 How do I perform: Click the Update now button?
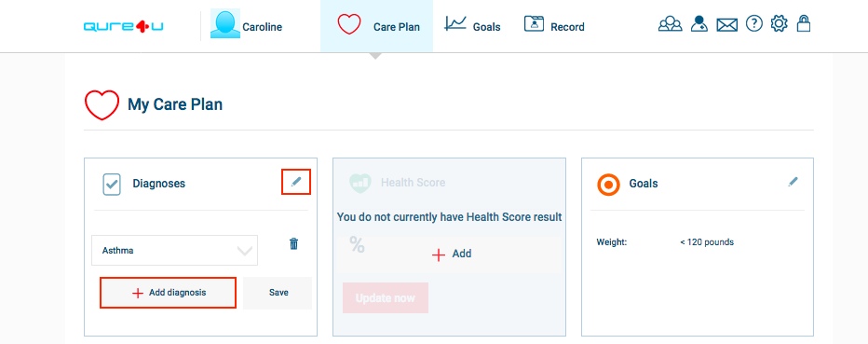(386, 298)
